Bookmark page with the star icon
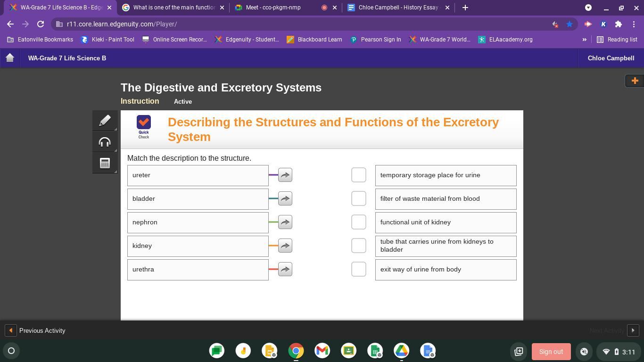Viewport: 644px width, 362px height. pos(570,24)
